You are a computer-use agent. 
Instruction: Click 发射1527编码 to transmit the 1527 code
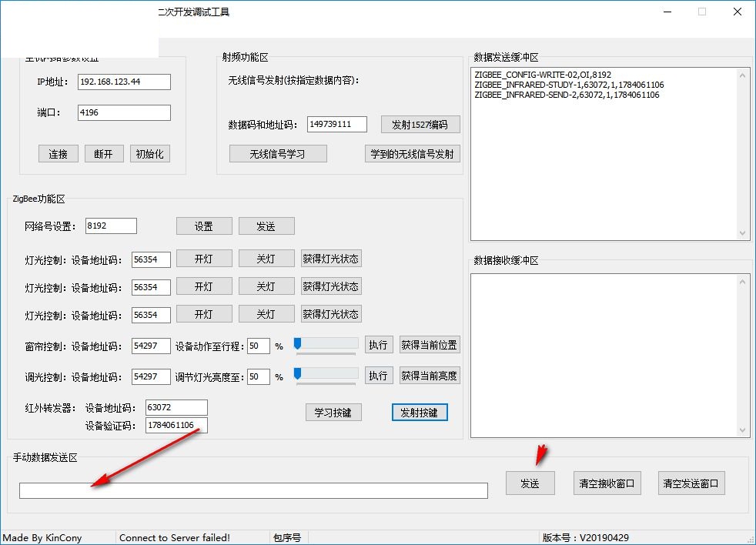420,124
